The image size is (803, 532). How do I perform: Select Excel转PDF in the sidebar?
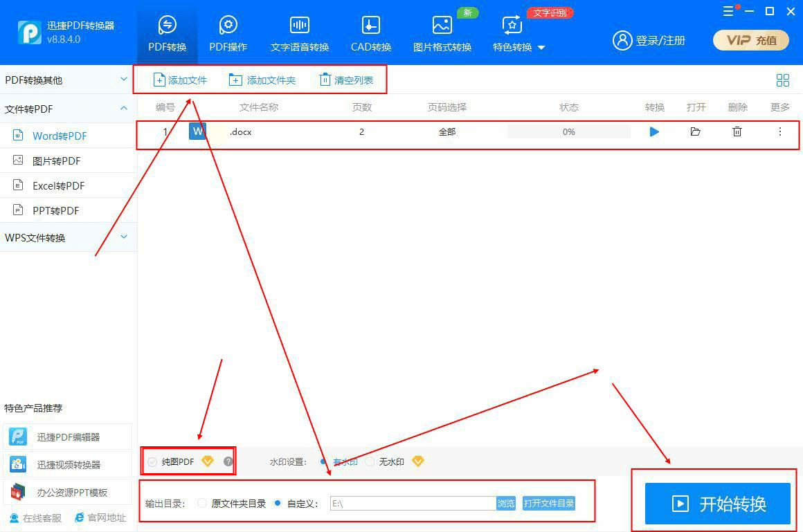pos(58,185)
